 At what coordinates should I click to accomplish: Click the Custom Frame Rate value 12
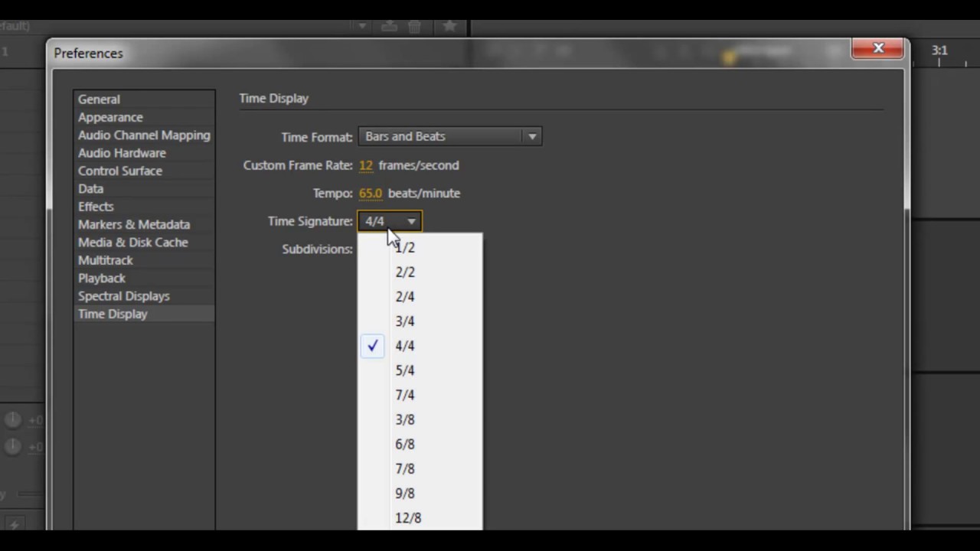[366, 165]
